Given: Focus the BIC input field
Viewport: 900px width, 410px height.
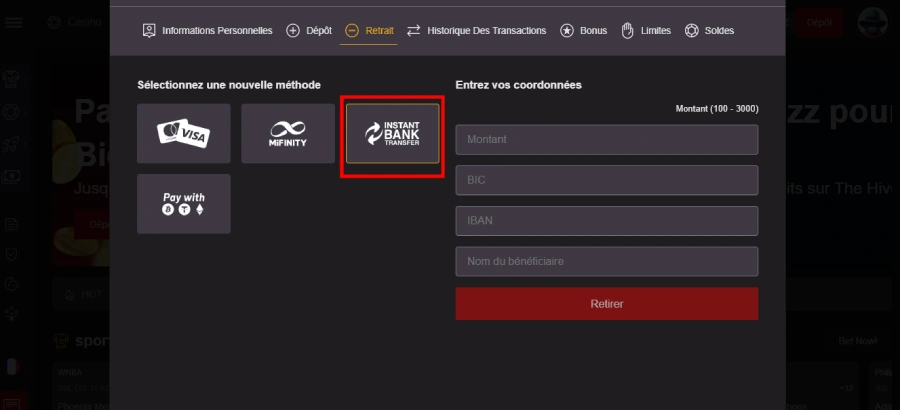Looking at the screenshot, I should point(607,180).
